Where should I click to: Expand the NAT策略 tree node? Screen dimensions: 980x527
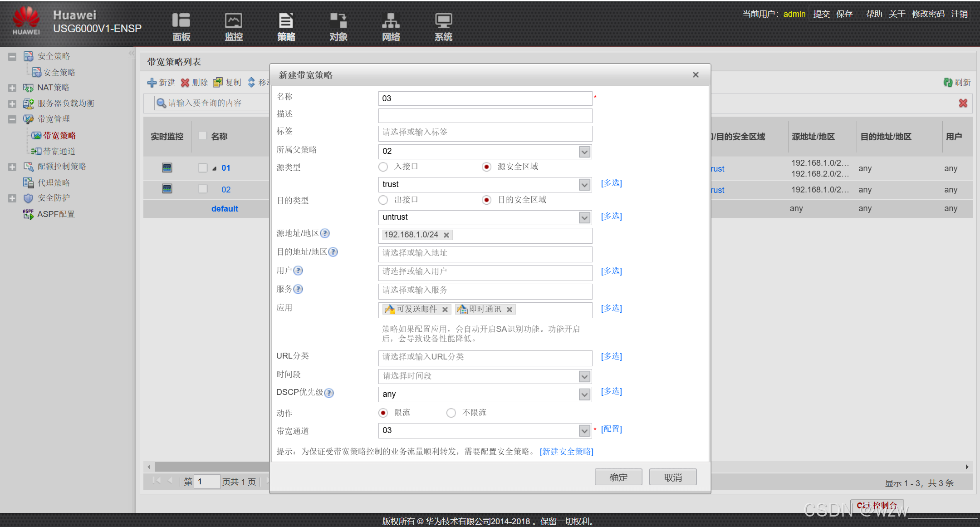click(x=12, y=88)
